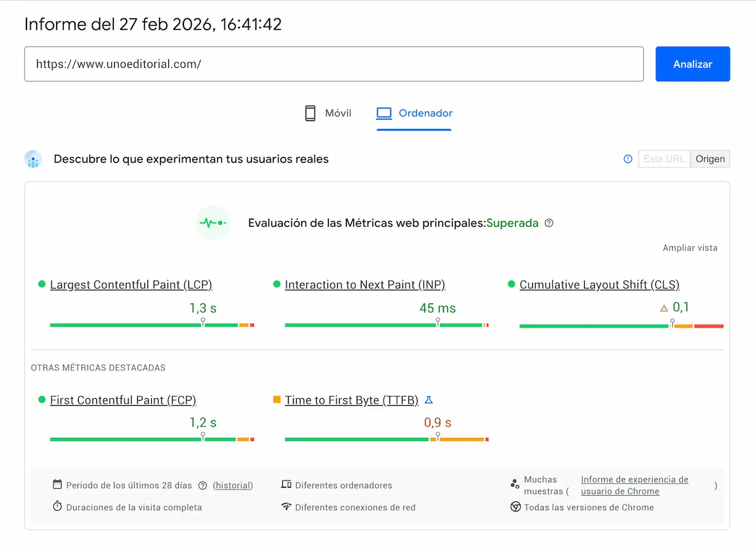This screenshot has width=756, height=548.
Task: Switch to the Móvil tab
Action: (328, 113)
